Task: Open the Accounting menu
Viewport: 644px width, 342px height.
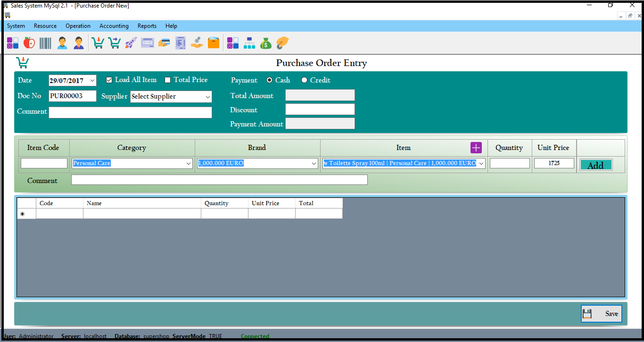Action: coord(114,26)
